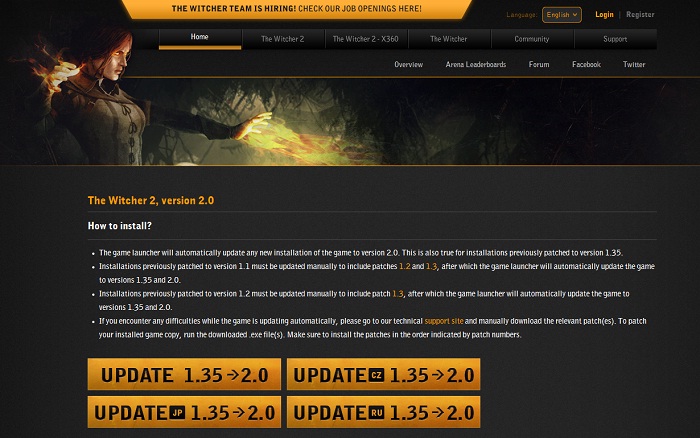The width and height of the screenshot is (700, 438).
Task: Open the Forum submenu link
Action: point(539,64)
